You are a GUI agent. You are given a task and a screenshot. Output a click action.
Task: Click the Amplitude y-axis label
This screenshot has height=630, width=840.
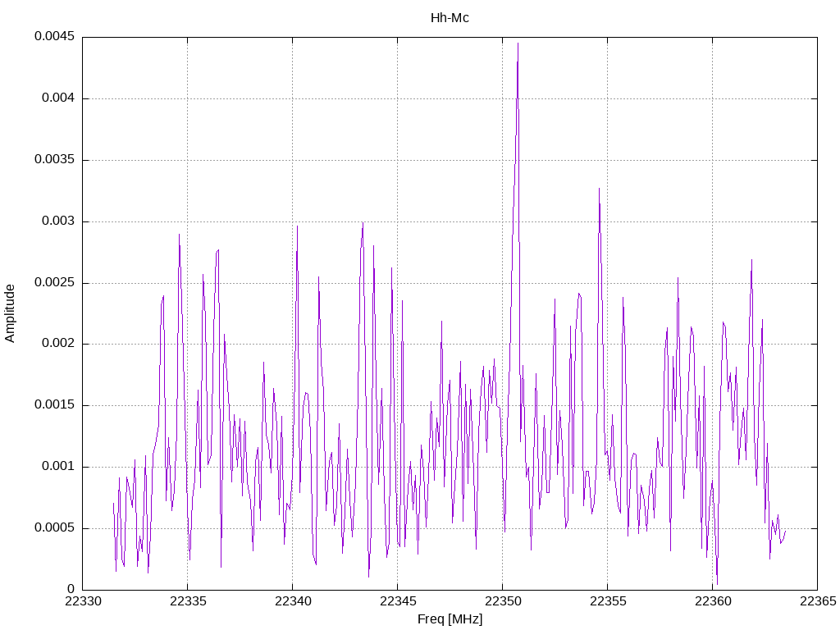tap(11, 313)
